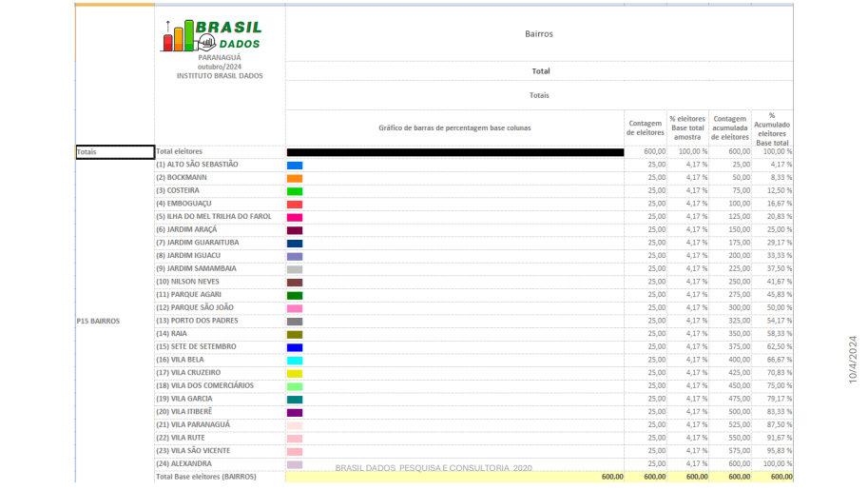Click the INSTITUTO BRASIL DADOS text
This screenshot has height=490, width=868.
(x=220, y=76)
